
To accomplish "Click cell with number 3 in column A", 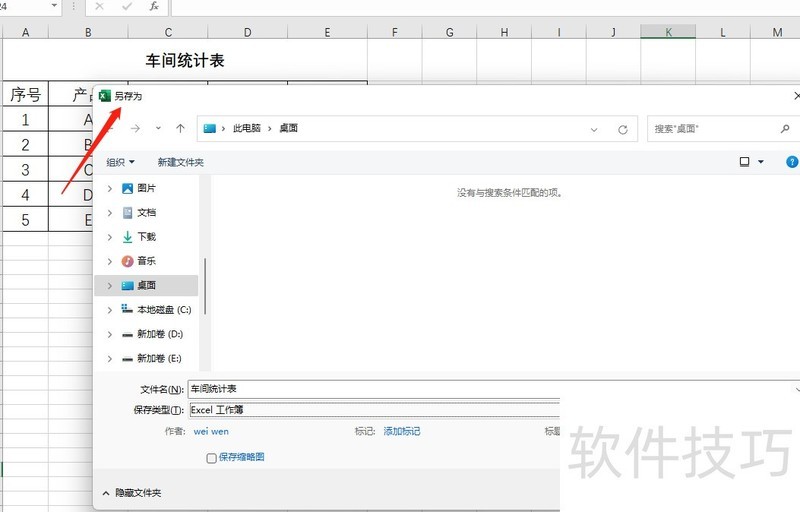I will coord(26,169).
